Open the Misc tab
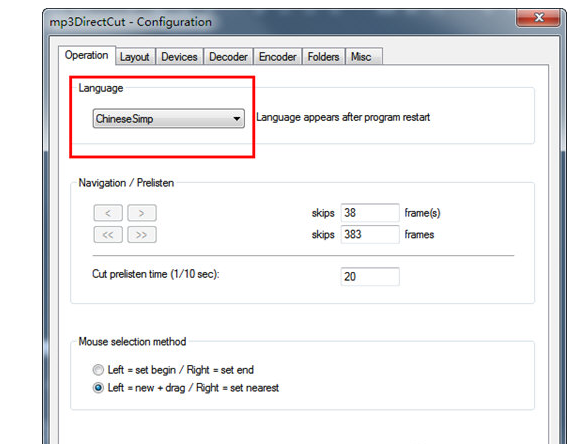The width and height of the screenshot is (588, 444). pos(363,57)
